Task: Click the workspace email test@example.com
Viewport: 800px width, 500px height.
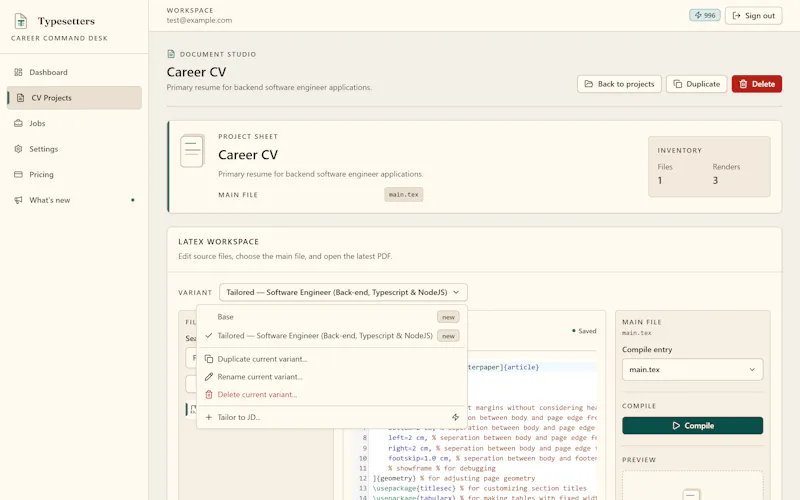Action: point(199,20)
